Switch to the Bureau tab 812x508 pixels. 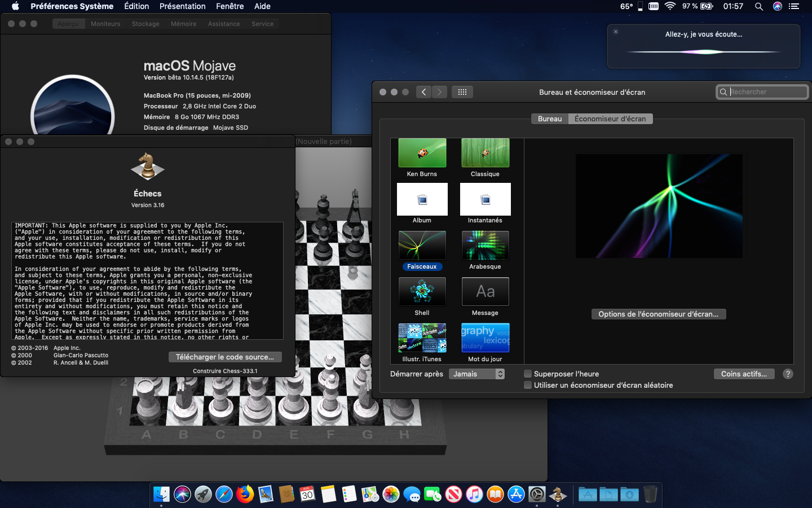click(x=549, y=119)
